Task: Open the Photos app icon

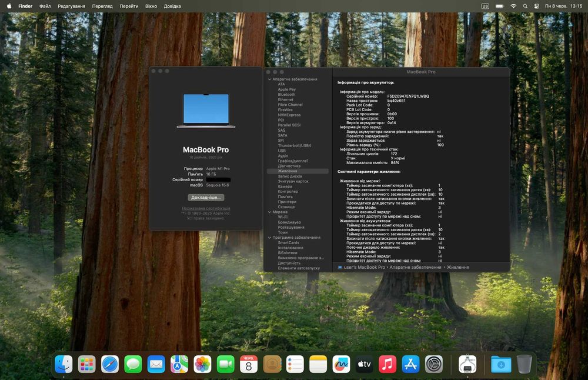Action: pyautogui.click(x=202, y=364)
